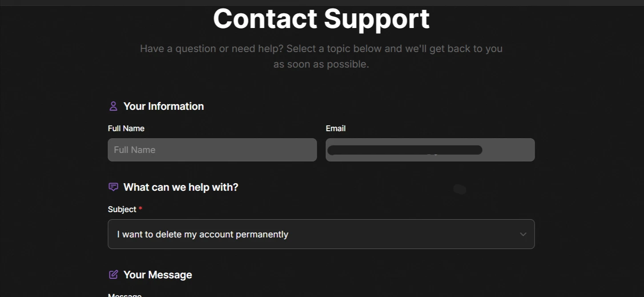The height and width of the screenshot is (297, 644).
Task: Click the Contact Support page title
Action: tap(321, 19)
